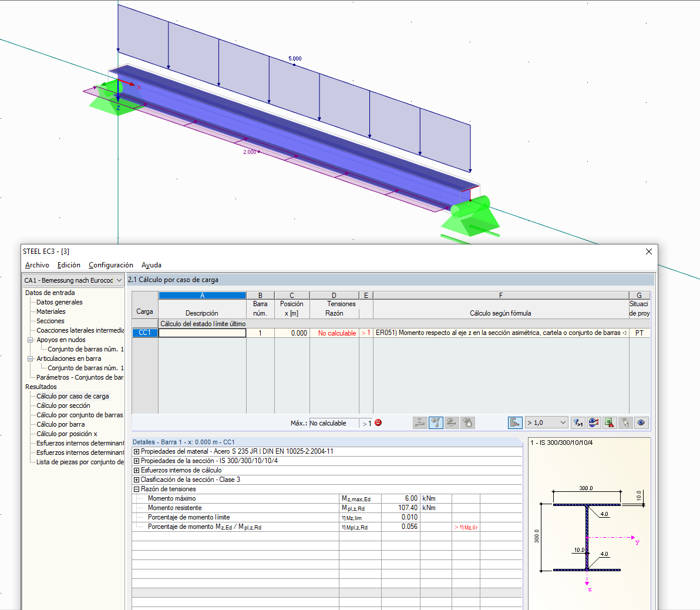
Task: Select Materiales in the tree
Action: tap(51, 311)
